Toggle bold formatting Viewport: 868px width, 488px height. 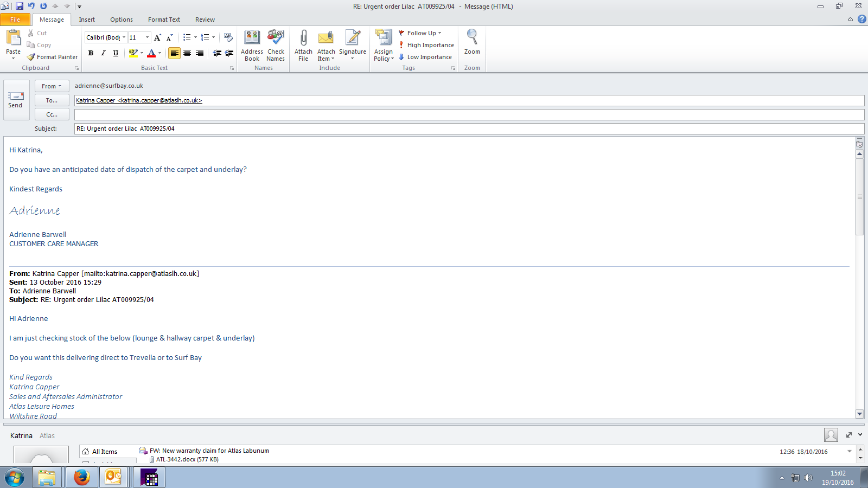tap(91, 53)
